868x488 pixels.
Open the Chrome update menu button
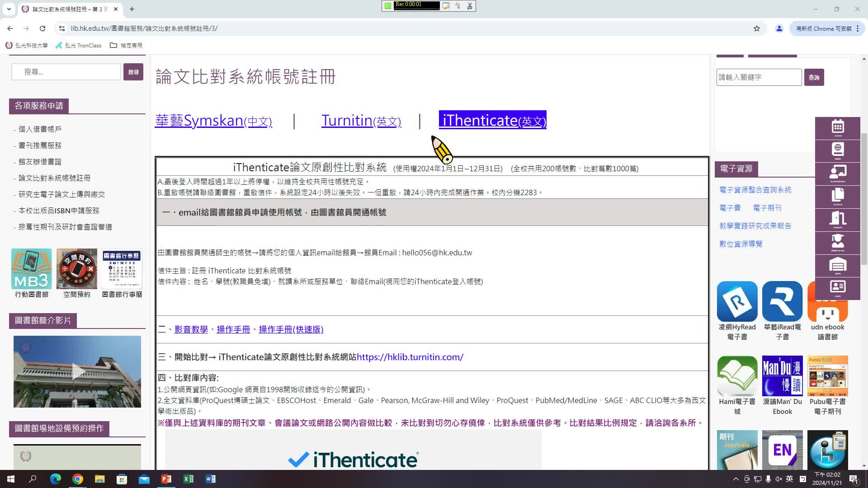(x=826, y=28)
